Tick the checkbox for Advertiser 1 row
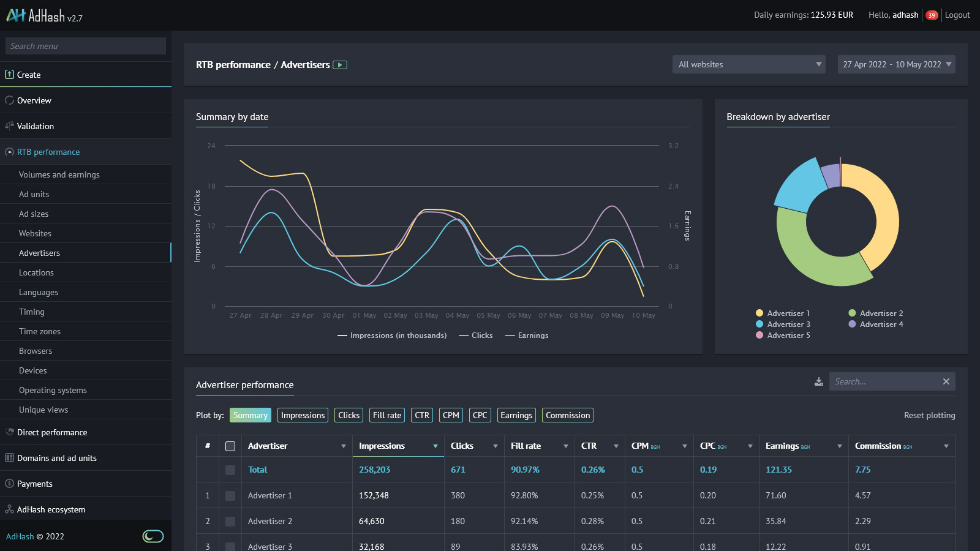Image resolution: width=980 pixels, height=551 pixels. (x=230, y=496)
